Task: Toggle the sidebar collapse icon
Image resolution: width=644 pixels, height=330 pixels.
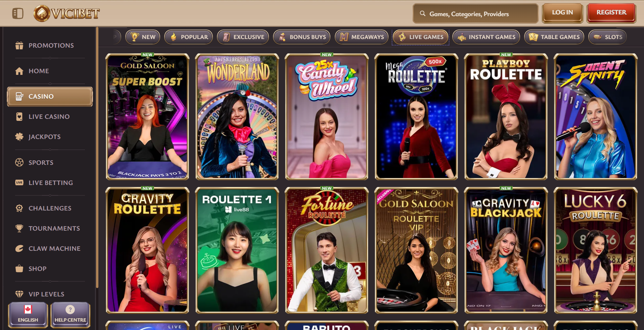Action: pyautogui.click(x=18, y=13)
